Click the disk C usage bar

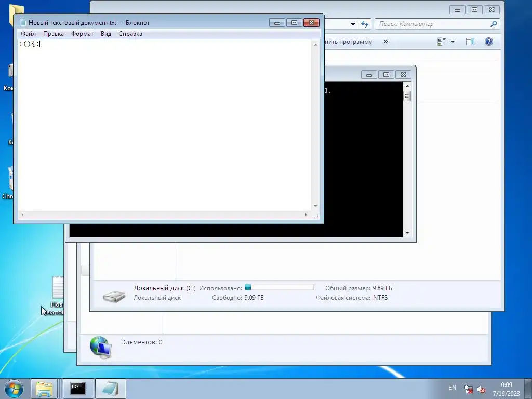(x=280, y=287)
